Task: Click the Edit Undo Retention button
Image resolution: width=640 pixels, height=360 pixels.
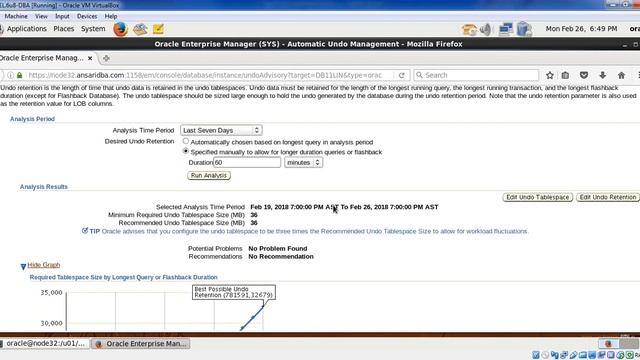Action: click(608, 197)
